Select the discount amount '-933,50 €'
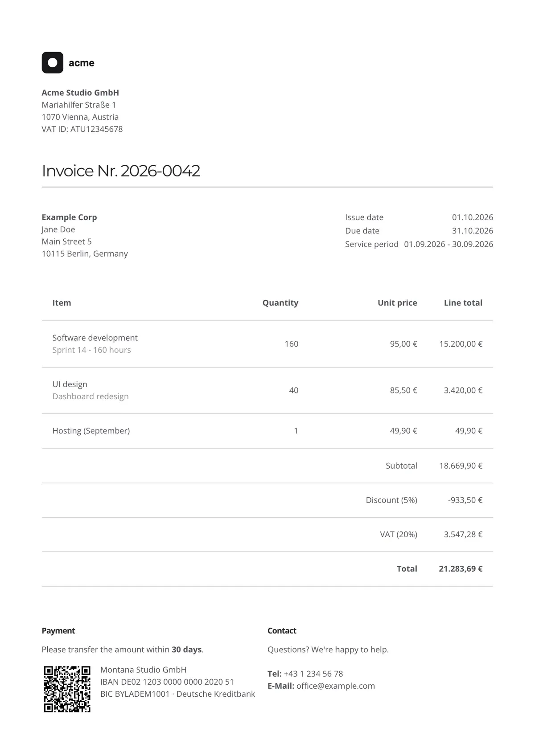The image size is (535, 756). [x=465, y=500]
